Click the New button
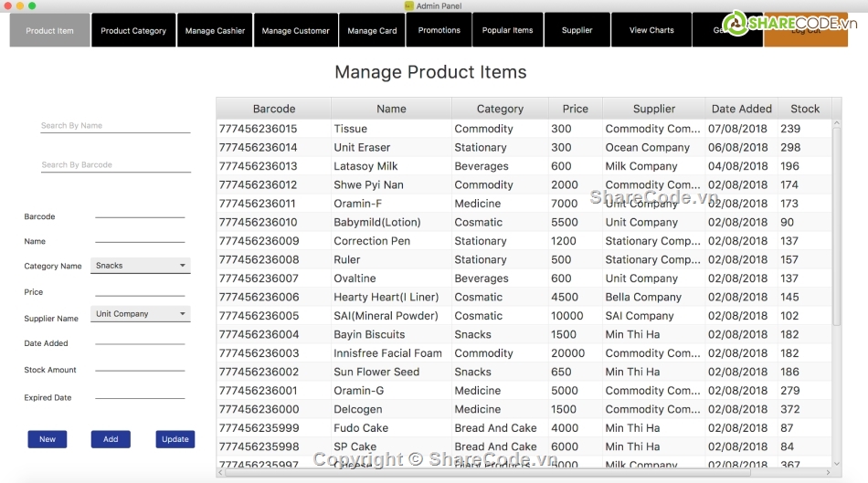The image size is (868, 483). click(x=48, y=439)
